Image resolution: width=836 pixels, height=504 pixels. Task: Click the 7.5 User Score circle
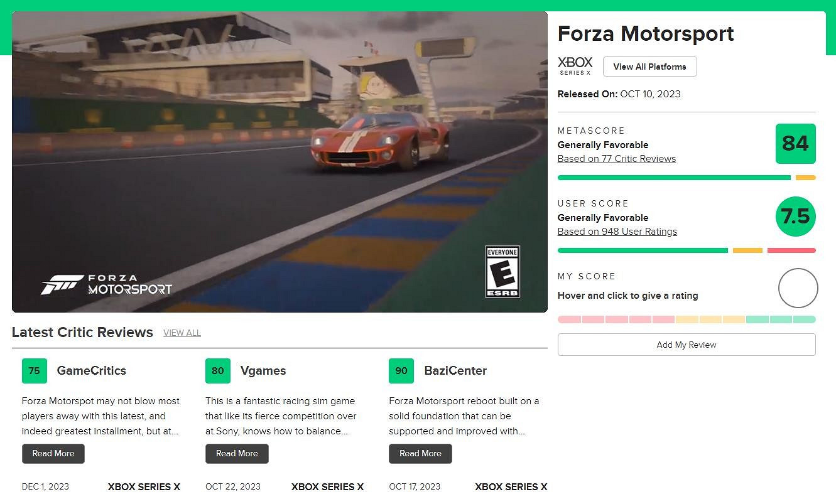[795, 217]
